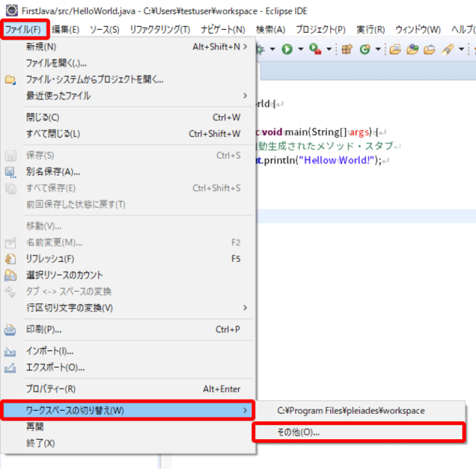Click 終了(X) to exit Eclipse

[40, 443]
